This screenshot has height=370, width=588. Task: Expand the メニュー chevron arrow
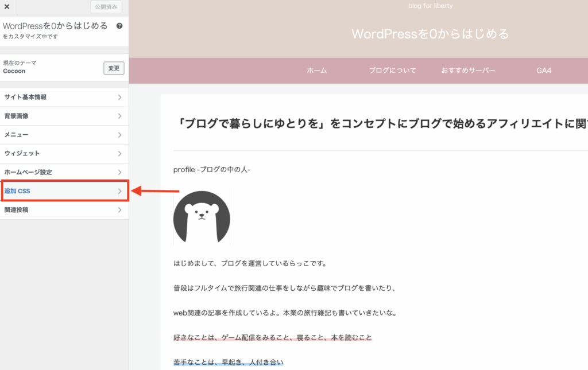(119, 135)
